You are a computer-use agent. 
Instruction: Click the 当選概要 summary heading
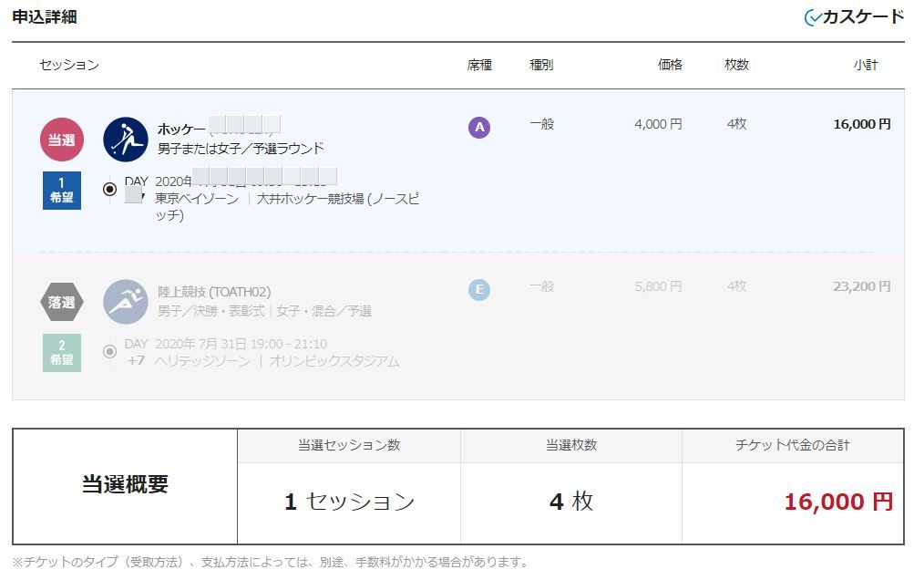125,484
